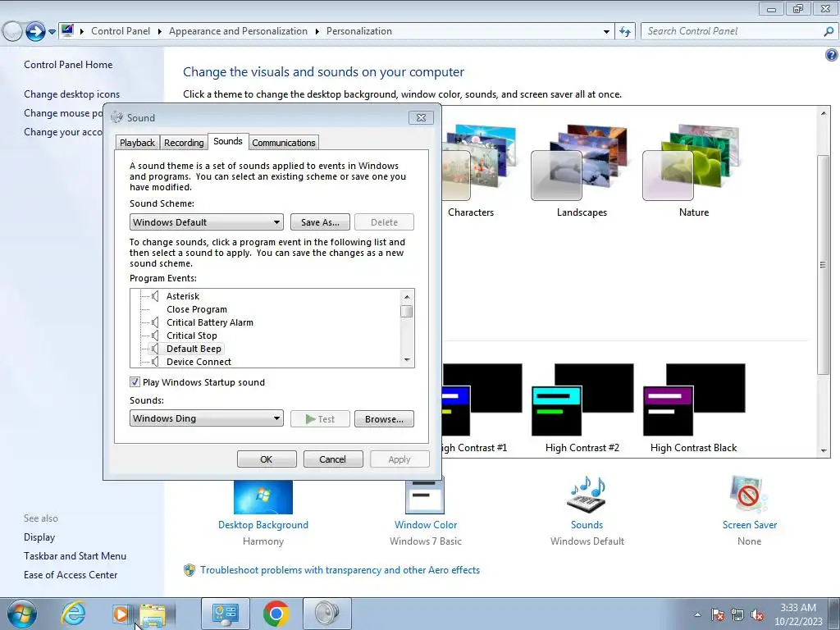Open Troubleshoot problems with transparency link
Viewport: 840px width, 630px height.
point(340,570)
